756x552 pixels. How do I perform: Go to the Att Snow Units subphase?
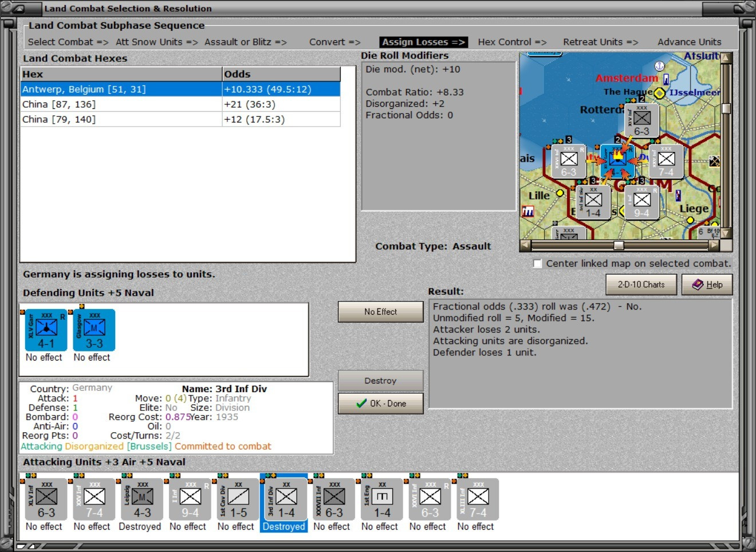(157, 42)
